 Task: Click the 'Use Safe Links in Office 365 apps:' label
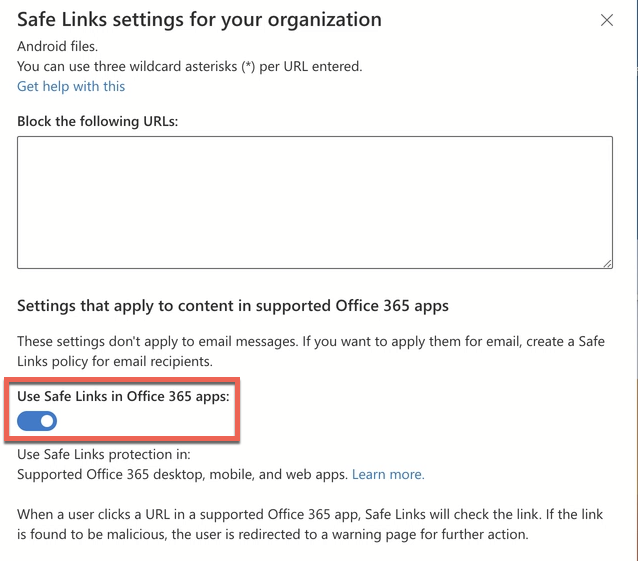(123, 396)
